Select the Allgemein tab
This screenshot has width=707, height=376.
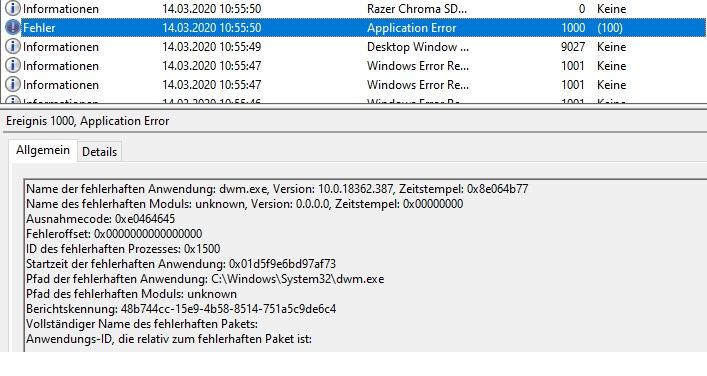click(43, 150)
